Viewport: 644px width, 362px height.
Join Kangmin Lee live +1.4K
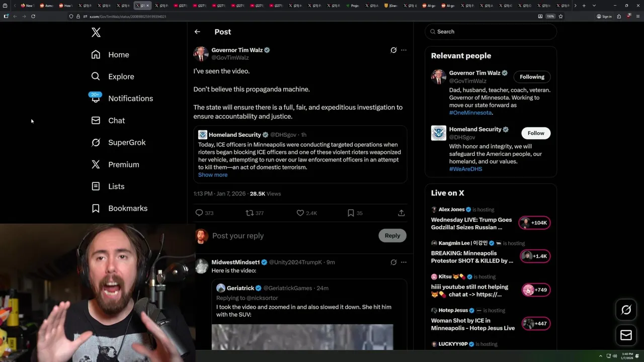tap(535, 256)
